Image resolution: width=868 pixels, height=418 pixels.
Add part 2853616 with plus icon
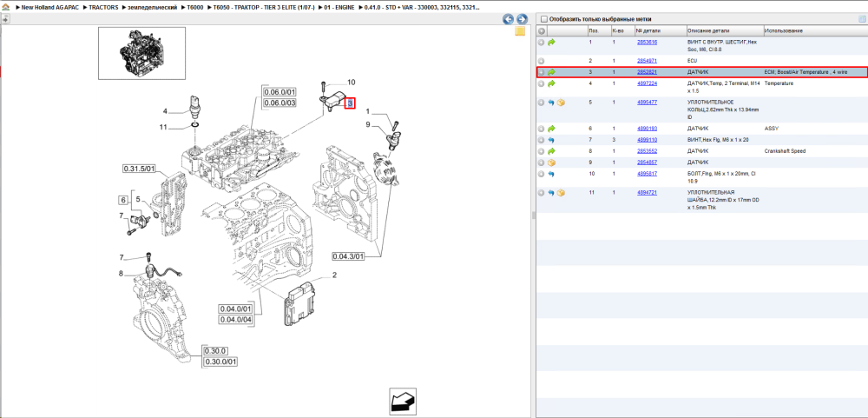[542, 42]
